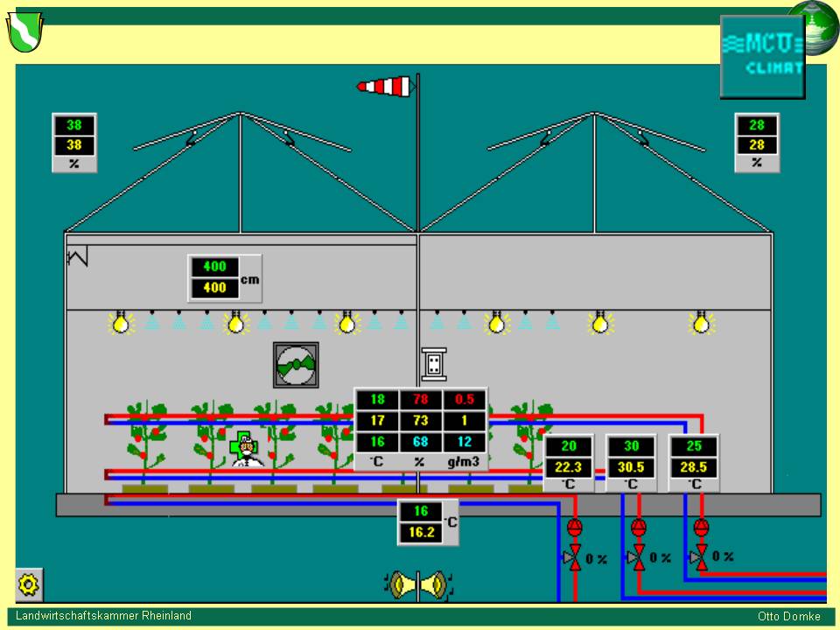Viewport: 840px width, 630px height.
Task: Click the leftmost red circulation pump
Action: click(x=575, y=527)
